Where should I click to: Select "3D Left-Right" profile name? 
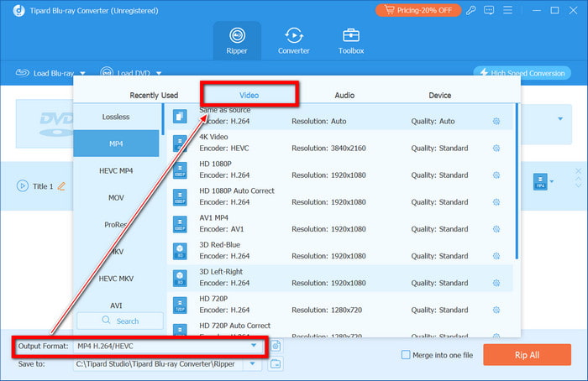(220, 272)
